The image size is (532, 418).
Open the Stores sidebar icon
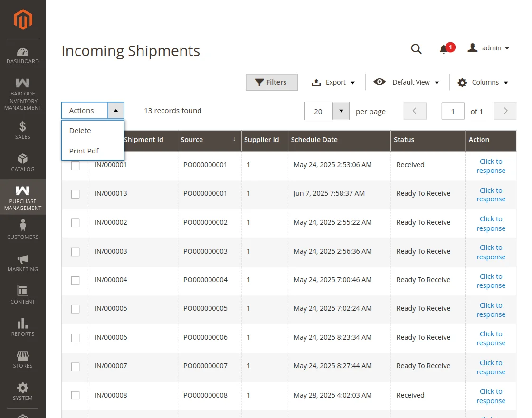coord(22,355)
